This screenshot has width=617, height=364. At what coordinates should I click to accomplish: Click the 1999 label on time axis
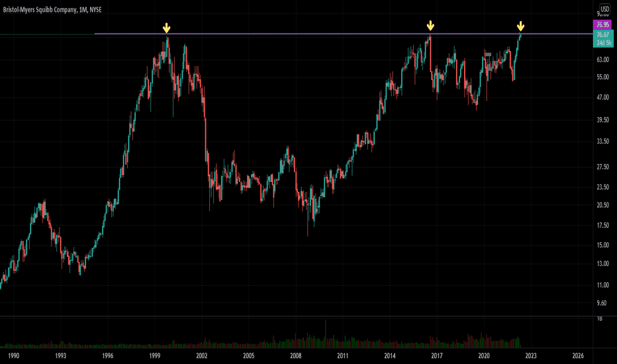click(x=155, y=356)
